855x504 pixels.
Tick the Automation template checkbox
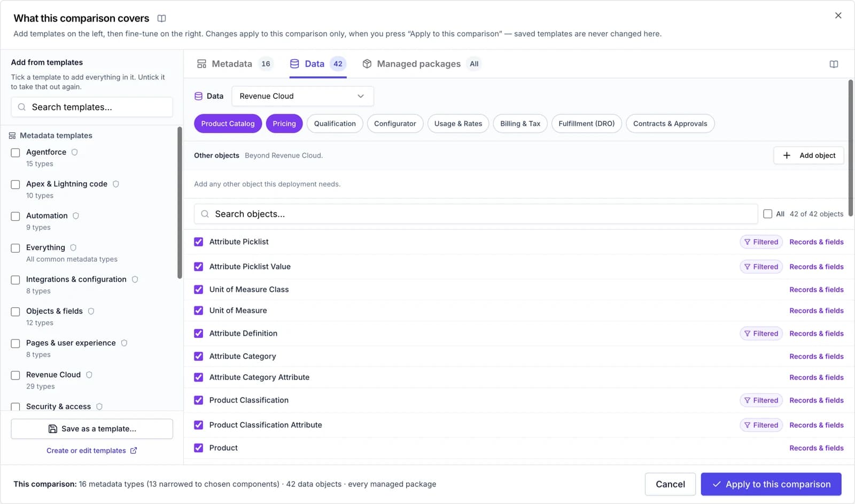tap(15, 216)
